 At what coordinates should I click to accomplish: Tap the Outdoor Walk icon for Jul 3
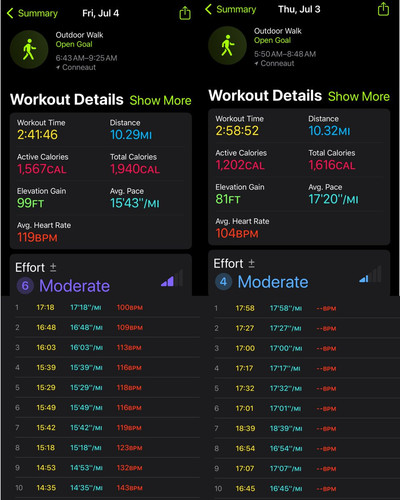(227, 46)
